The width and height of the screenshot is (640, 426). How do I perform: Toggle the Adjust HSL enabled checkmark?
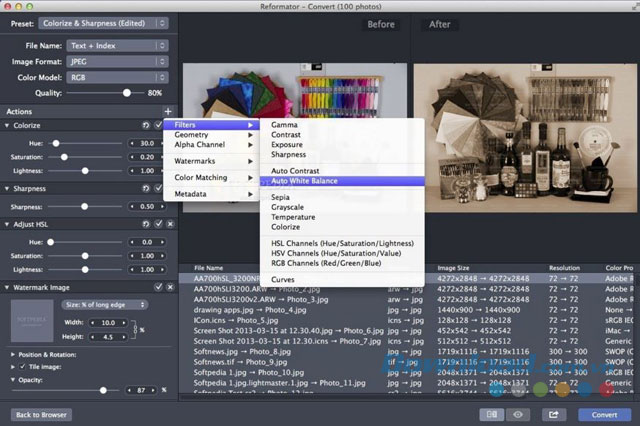pyautogui.click(x=158, y=225)
